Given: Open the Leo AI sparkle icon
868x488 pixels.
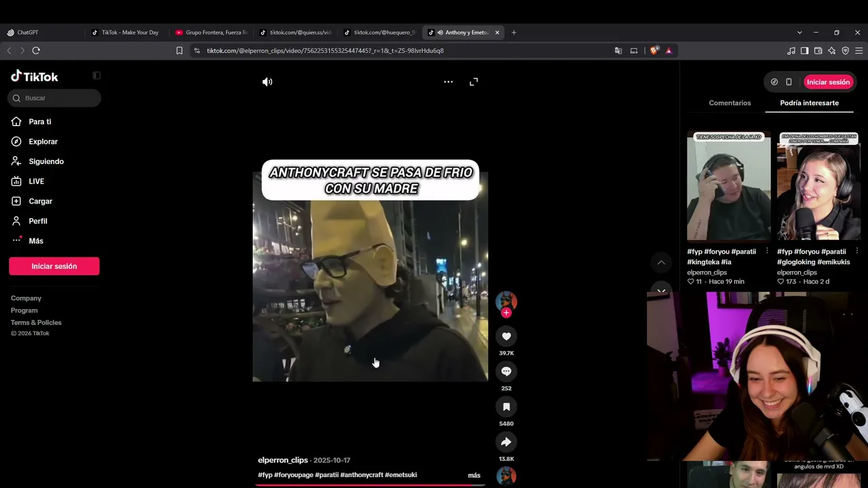Looking at the screenshot, I should pyautogui.click(x=831, y=51).
